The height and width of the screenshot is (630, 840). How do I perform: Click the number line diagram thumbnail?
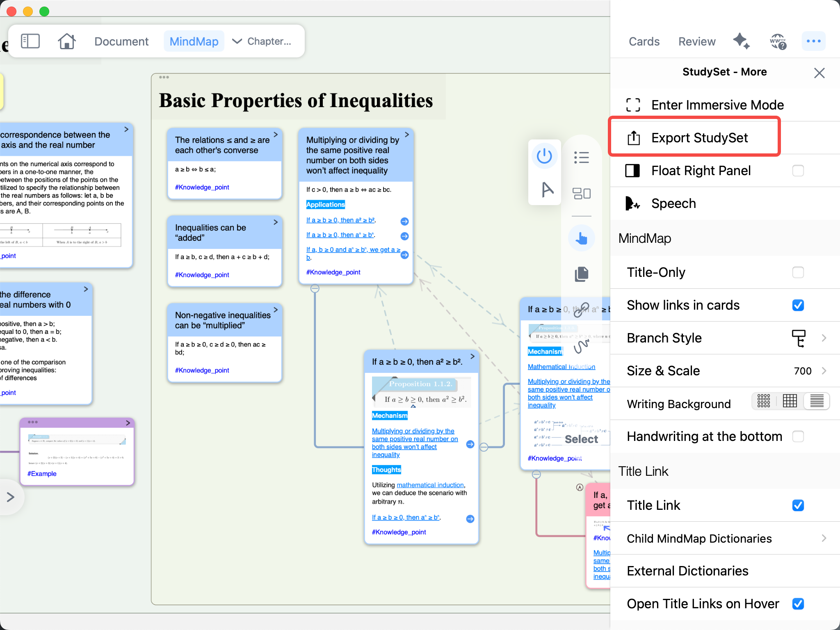pyautogui.click(x=61, y=235)
